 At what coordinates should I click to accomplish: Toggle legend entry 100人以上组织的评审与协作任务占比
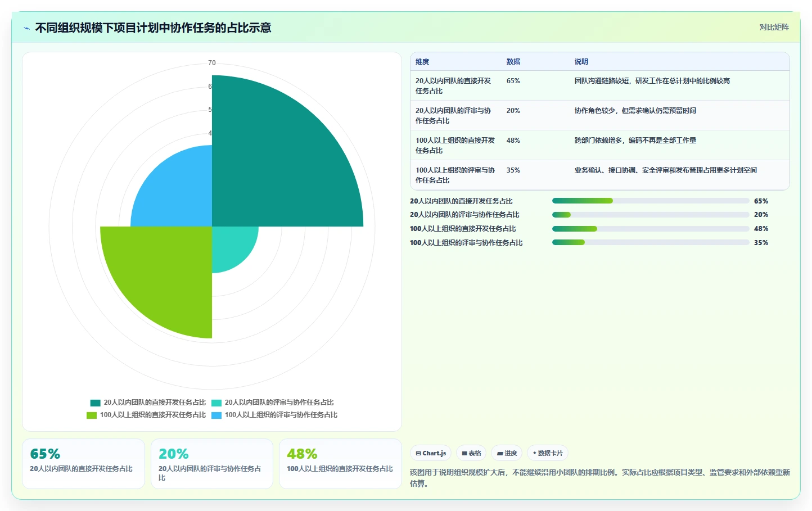(274, 415)
